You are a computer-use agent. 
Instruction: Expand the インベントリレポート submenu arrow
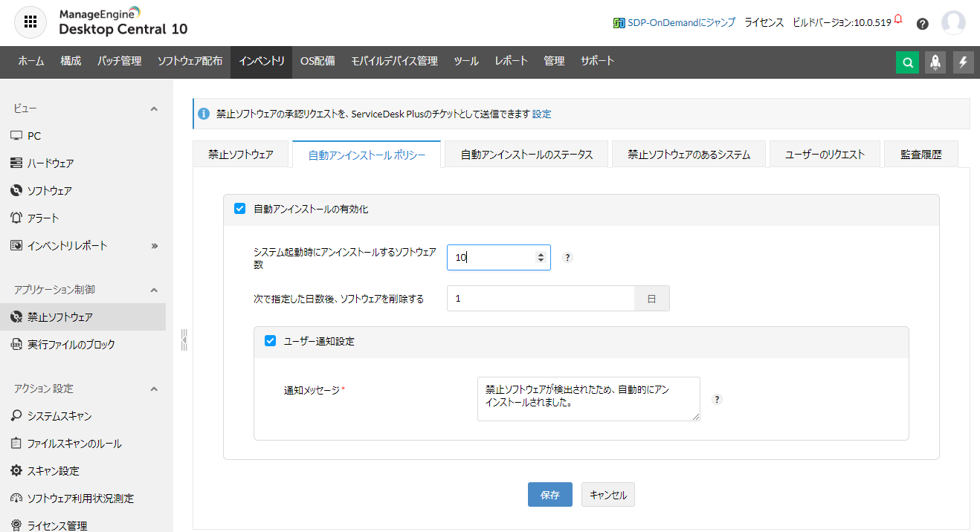coord(155,246)
